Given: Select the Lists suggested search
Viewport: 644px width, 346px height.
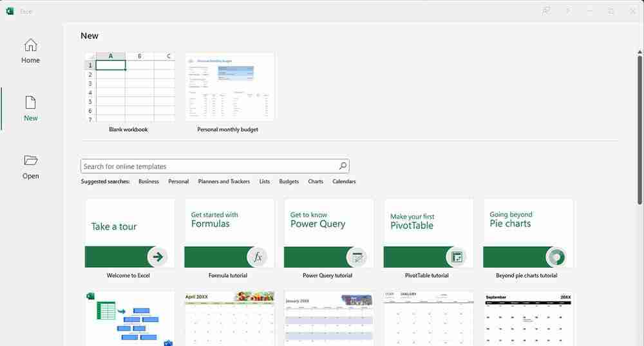Looking at the screenshot, I should (265, 181).
